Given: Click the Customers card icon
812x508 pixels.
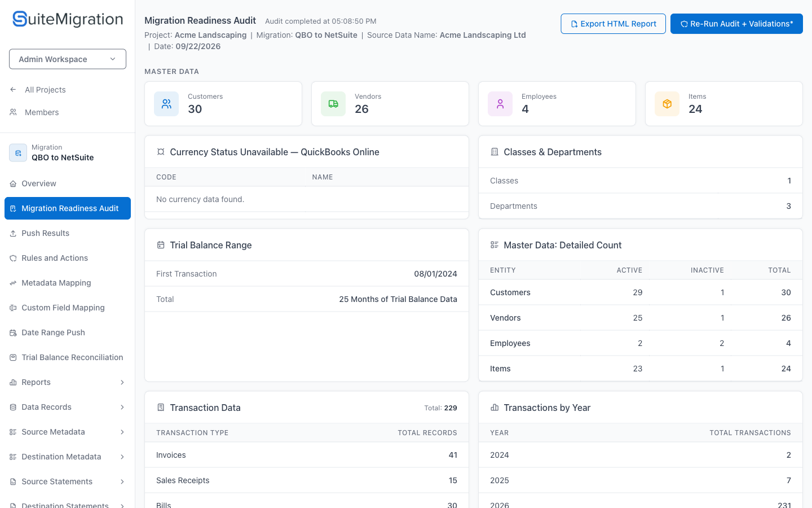Looking at the screenshot, I should (166, 104).
